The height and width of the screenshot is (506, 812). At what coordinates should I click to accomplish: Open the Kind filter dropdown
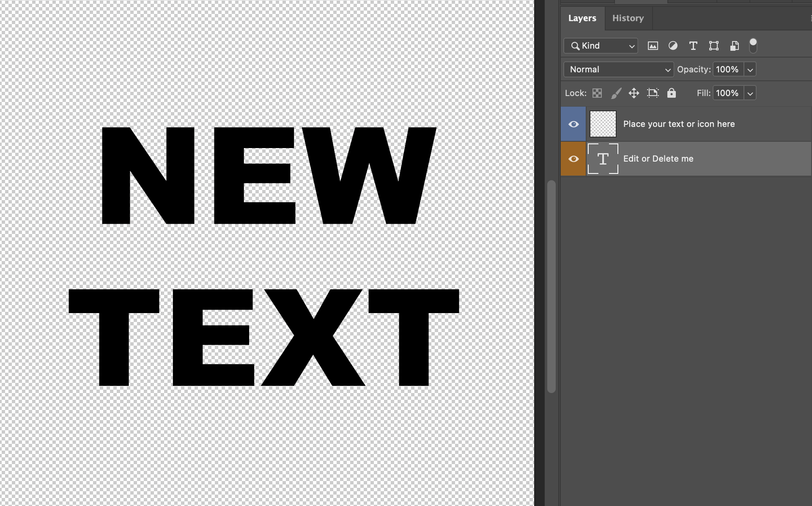coord(601,46)
